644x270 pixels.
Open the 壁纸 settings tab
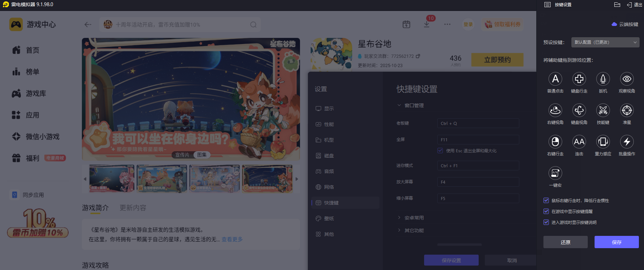[345, 218]
